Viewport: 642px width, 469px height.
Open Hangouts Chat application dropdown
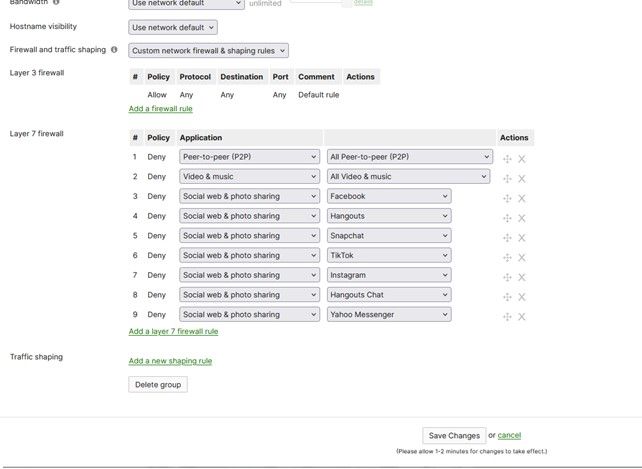[x=389, y=295]
